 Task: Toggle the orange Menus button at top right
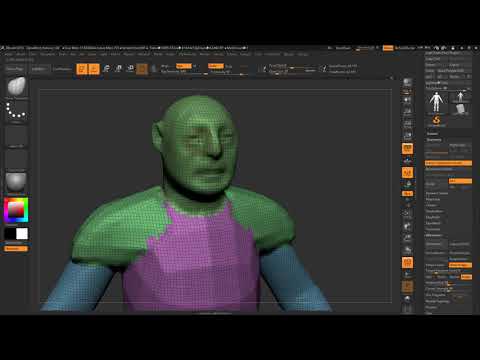tap(388, 48)
